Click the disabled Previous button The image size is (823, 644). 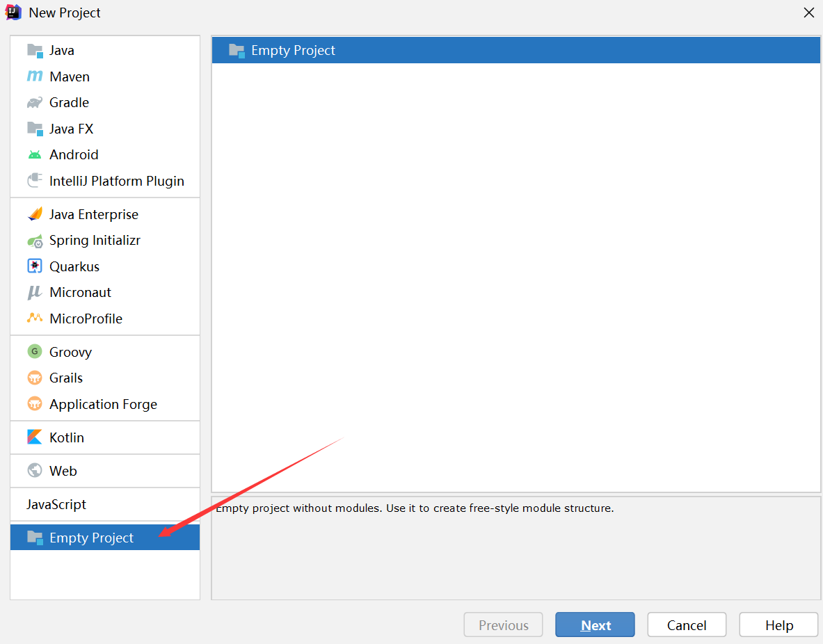[504, 625]
